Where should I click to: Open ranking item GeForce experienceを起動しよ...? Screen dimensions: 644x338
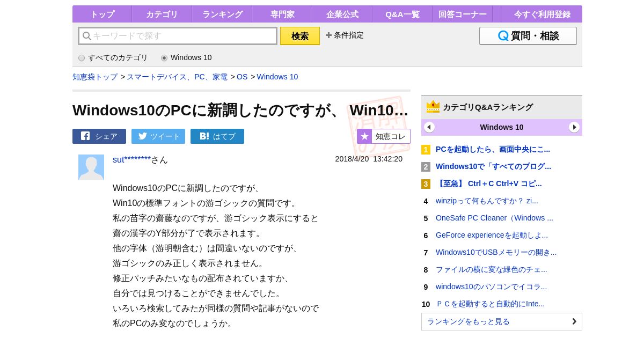coord(492,235)
